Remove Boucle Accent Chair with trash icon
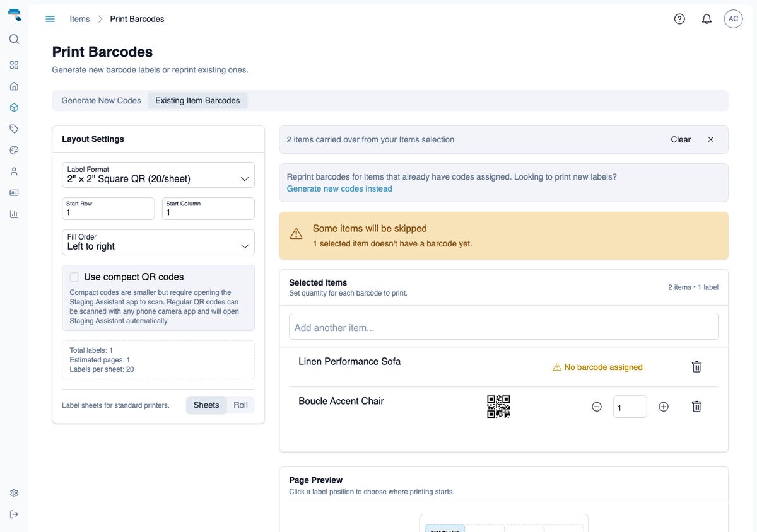 696,407
